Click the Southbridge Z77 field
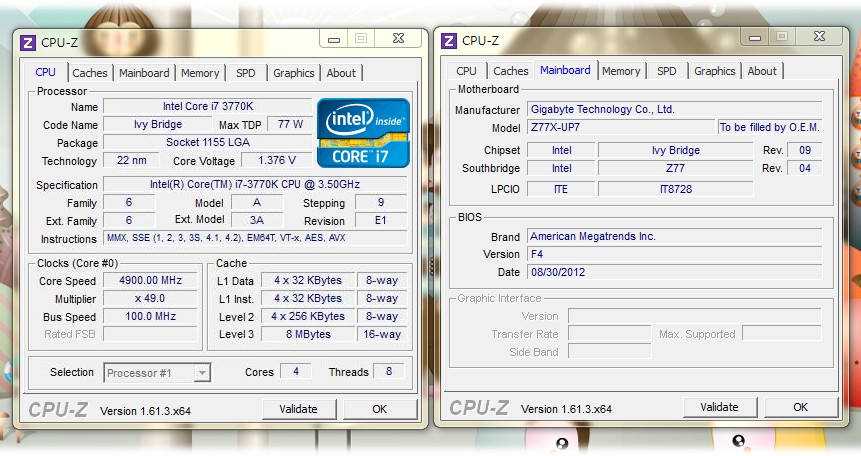861x456 pixels. pyautogui.click(x=675, y=168)
